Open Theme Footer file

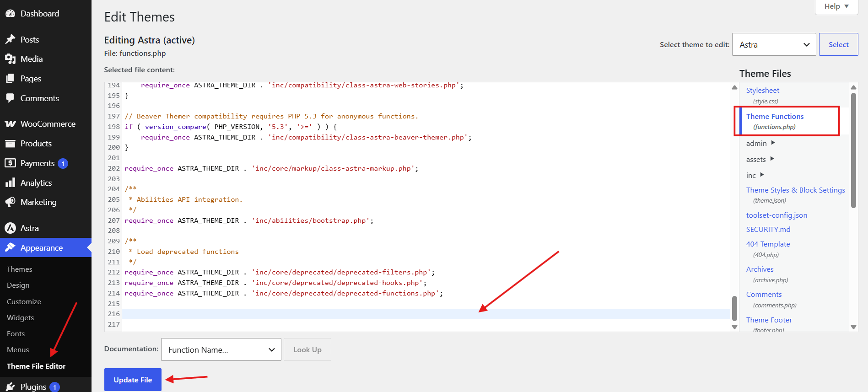(x=769, y=320)
